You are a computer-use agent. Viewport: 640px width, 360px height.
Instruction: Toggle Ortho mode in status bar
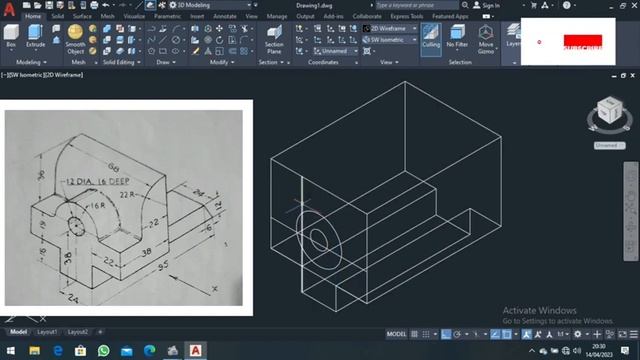(446, 334)
